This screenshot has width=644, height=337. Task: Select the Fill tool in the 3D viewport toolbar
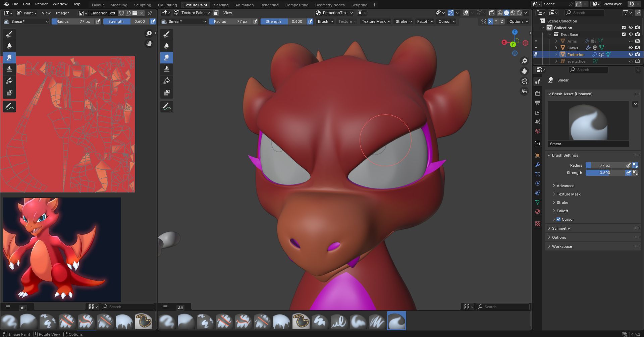pyautogui.click(x=167, y=81)
